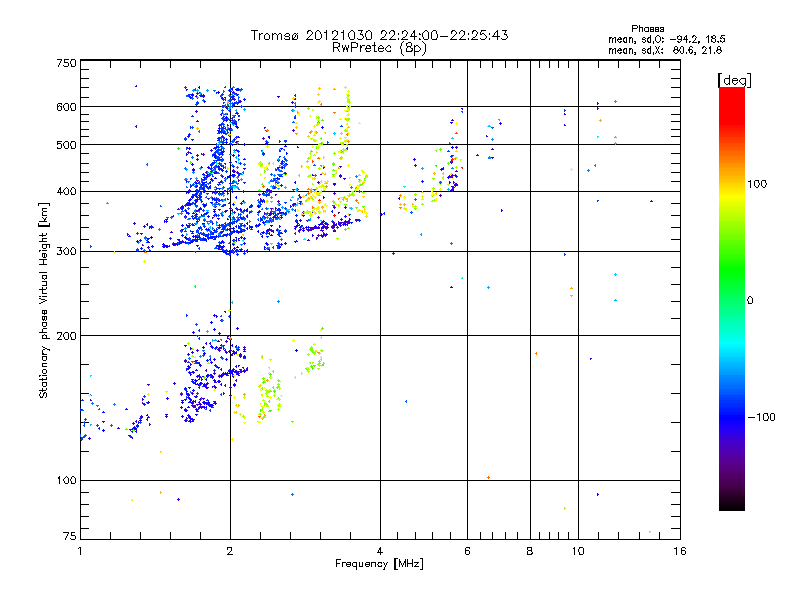Image resolution: width=800 pixels, height=600 pixels.
Task: Click the plot title 'Tromsø 20121030 22:24:00-22:25:43'
Action: click(379, 35)
